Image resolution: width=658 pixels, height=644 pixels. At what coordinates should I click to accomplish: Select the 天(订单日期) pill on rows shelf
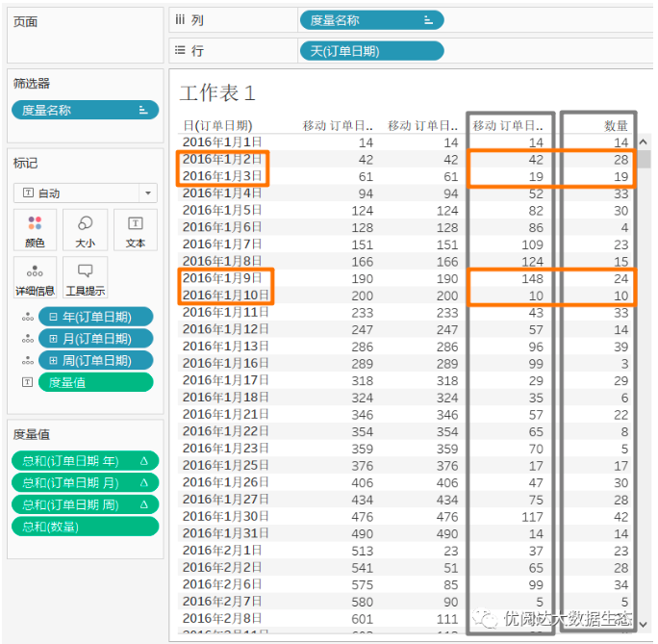(x=371, y=51)
